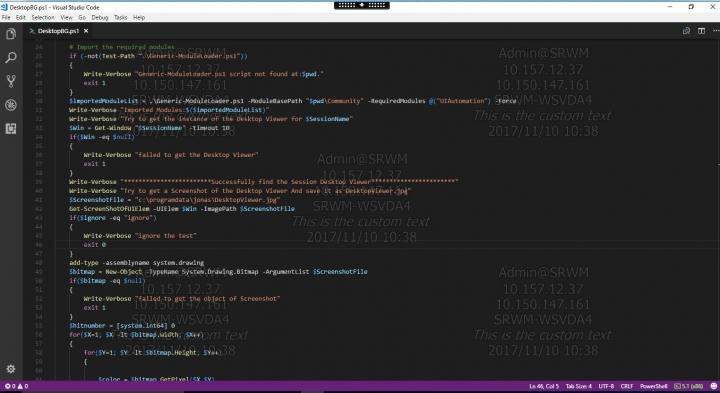Open the Debug menu

(x=100, y=17)
